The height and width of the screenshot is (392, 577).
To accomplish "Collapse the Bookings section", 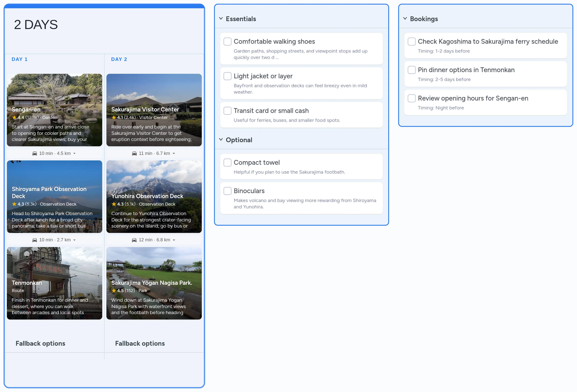I will (405, 19).
